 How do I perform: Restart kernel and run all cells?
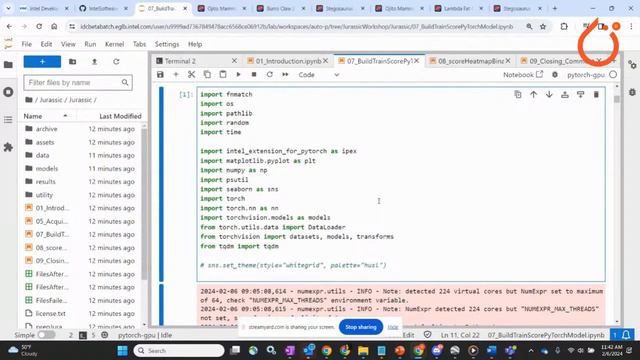(285, 75)
